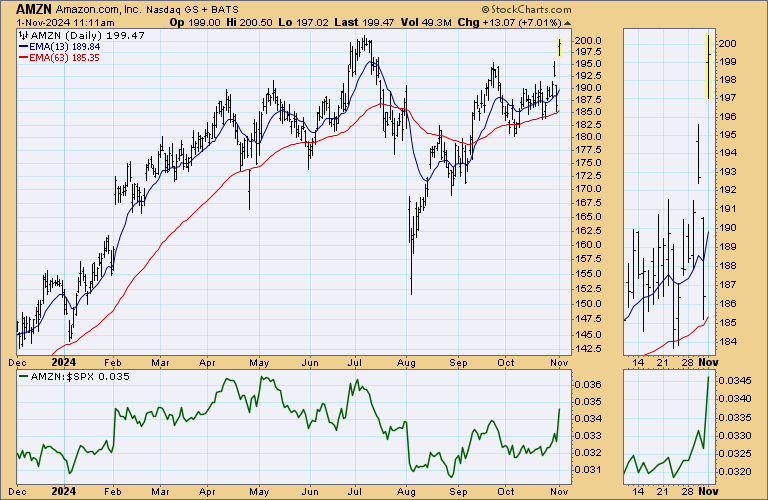Click the Apr label under the price chart
The image size is (768, 500).
[x=207, y=363]
